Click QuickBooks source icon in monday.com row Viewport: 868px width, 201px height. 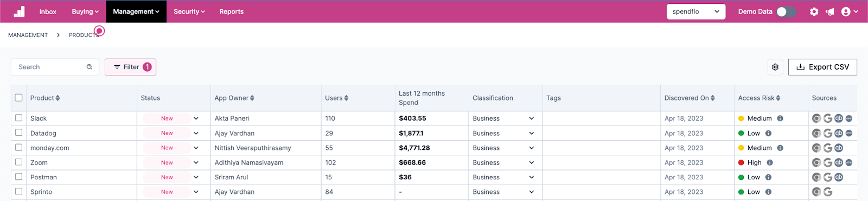[x=839, y=148]
